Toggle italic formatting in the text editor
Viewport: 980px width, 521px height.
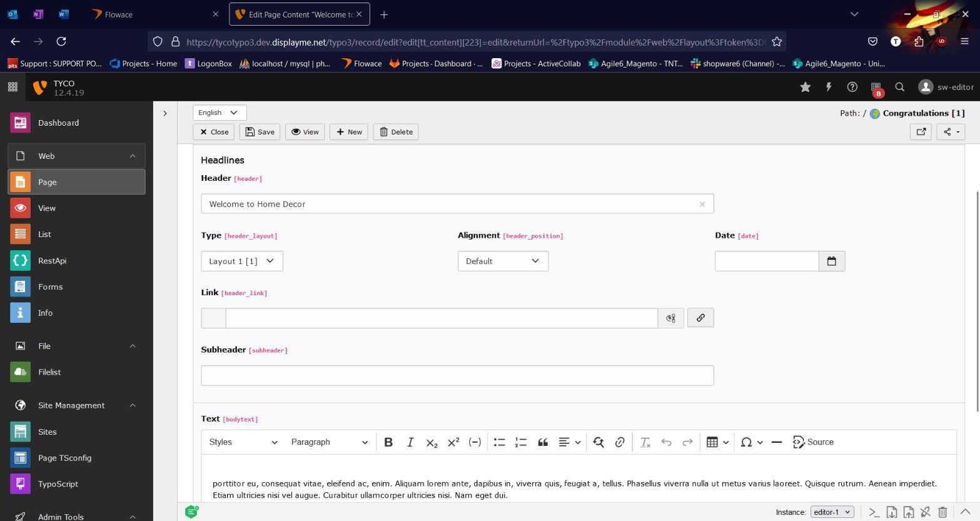[410, 442]
